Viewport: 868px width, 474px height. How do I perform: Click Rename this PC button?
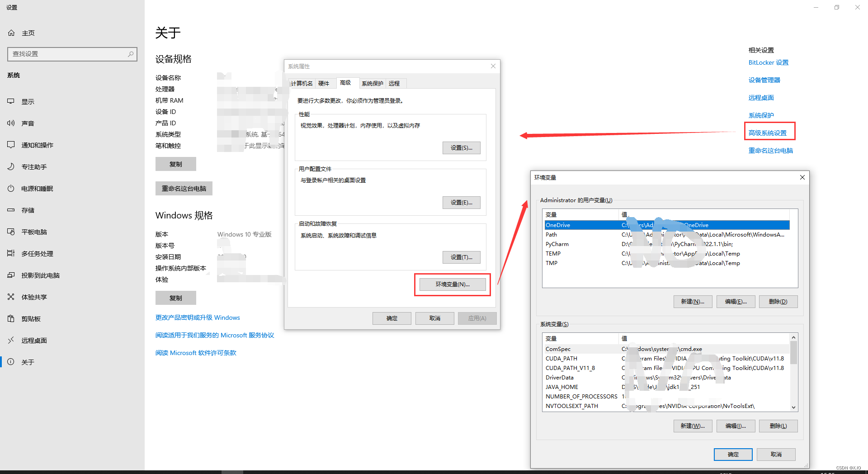pos(184,189)
